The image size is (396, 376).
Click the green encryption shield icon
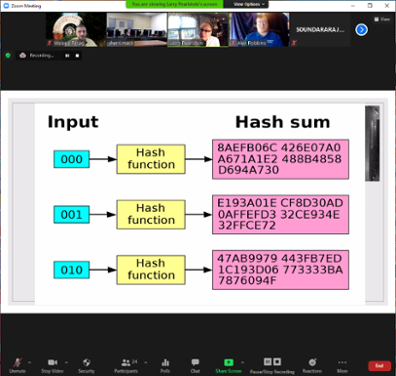[x=8, y=55]
